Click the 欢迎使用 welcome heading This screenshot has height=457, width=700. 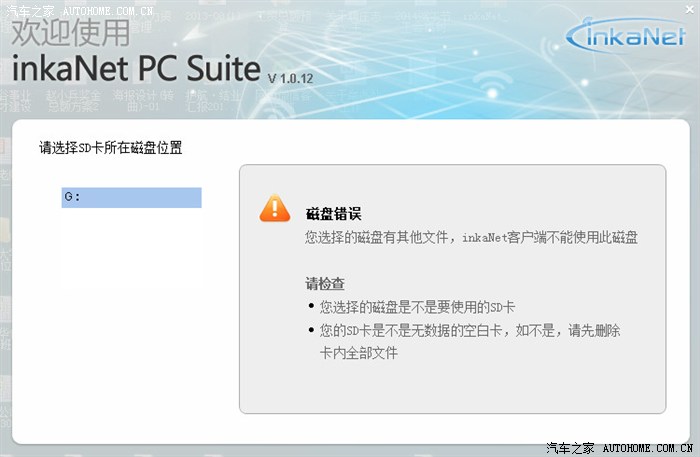pos(70,33)
